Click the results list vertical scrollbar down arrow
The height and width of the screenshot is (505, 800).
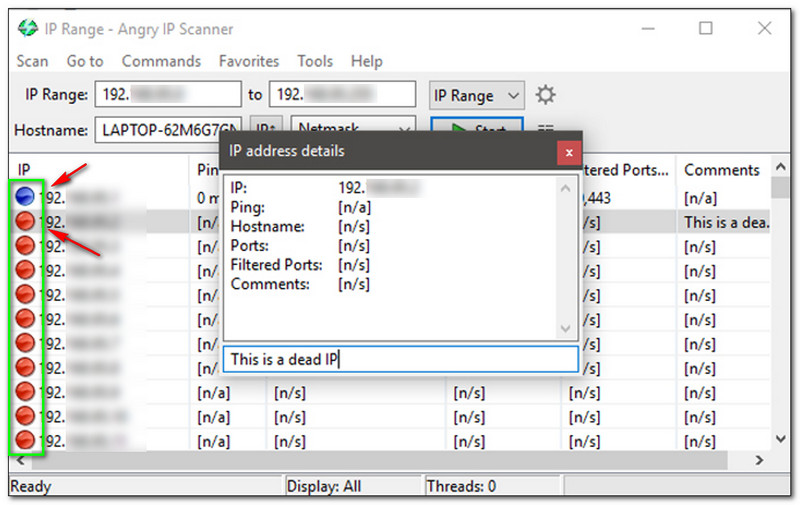pos(780,438)
